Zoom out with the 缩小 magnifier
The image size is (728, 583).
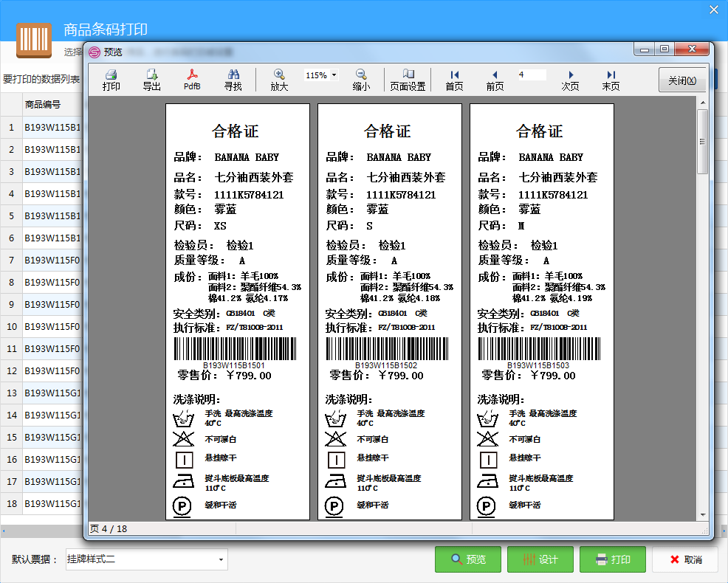tap(361, 80)
